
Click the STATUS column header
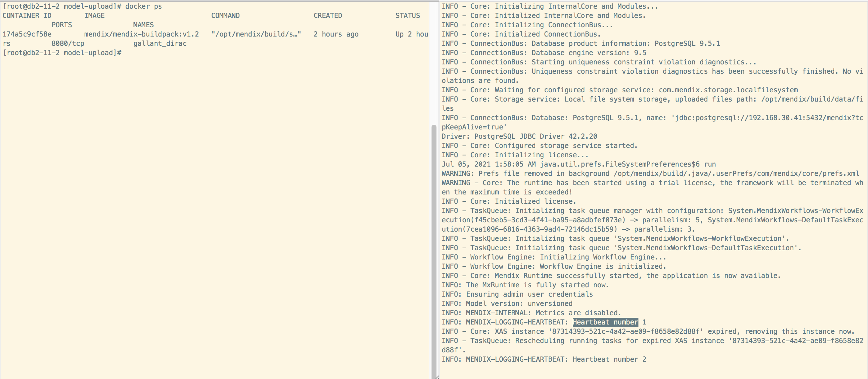(x=407, y=15)
